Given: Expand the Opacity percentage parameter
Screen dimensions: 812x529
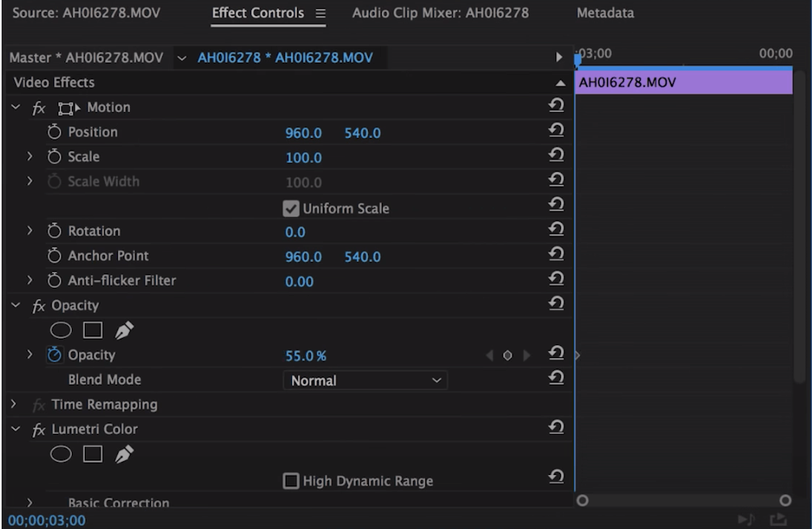Looking at the screenshot, I should pyautogui.click(x=30, y=355).
